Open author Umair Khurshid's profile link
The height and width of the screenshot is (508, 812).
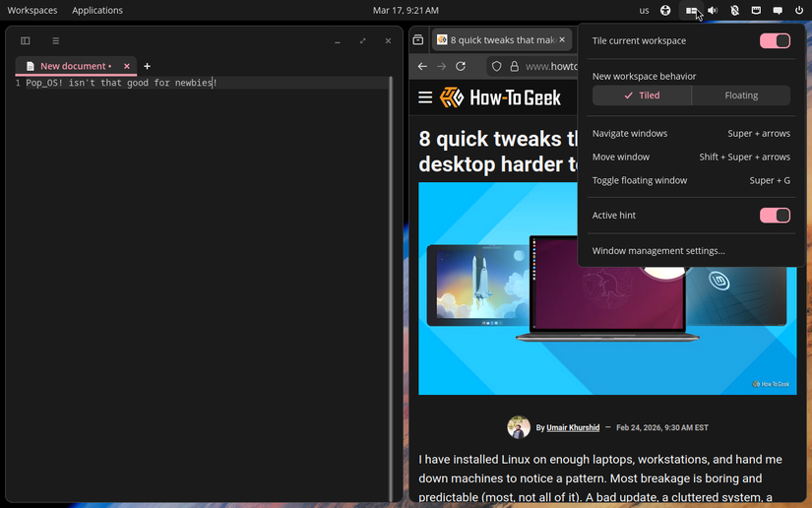(x=572, y=428)
